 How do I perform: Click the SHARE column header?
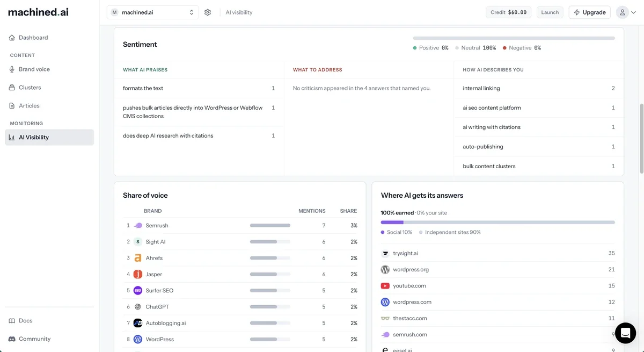point(348,211)
